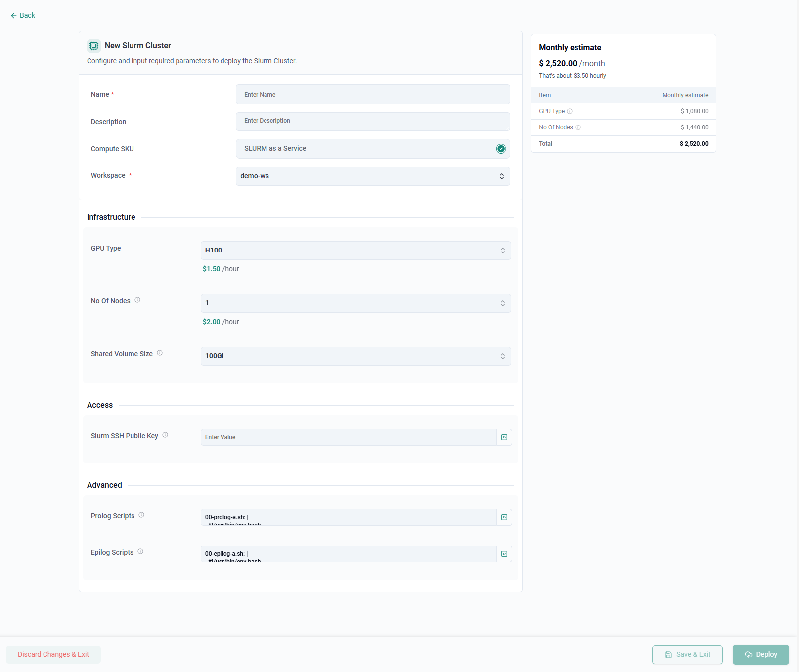The height and width of the screenshot is (672, 799).
Task: Go back using the Back link
Action: pos(23,16)
